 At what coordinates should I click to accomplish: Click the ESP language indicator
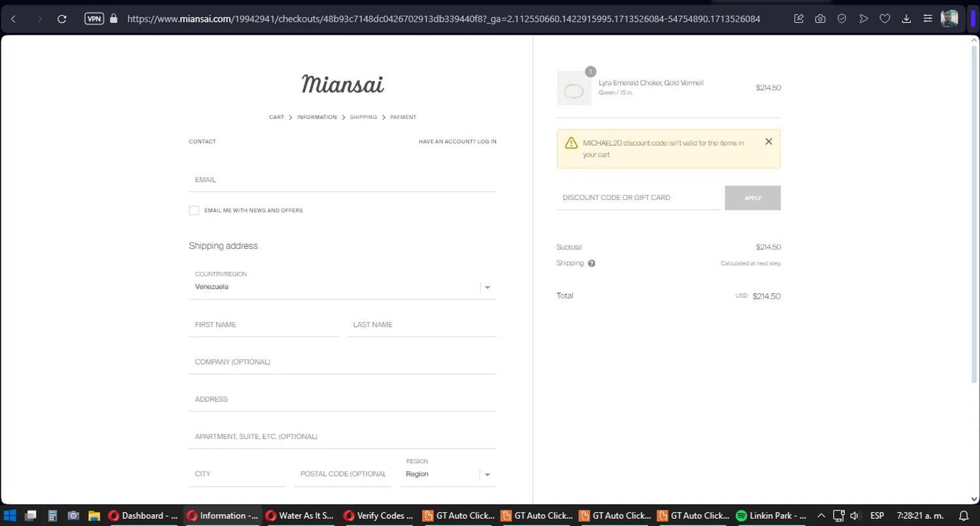[877, 516]
